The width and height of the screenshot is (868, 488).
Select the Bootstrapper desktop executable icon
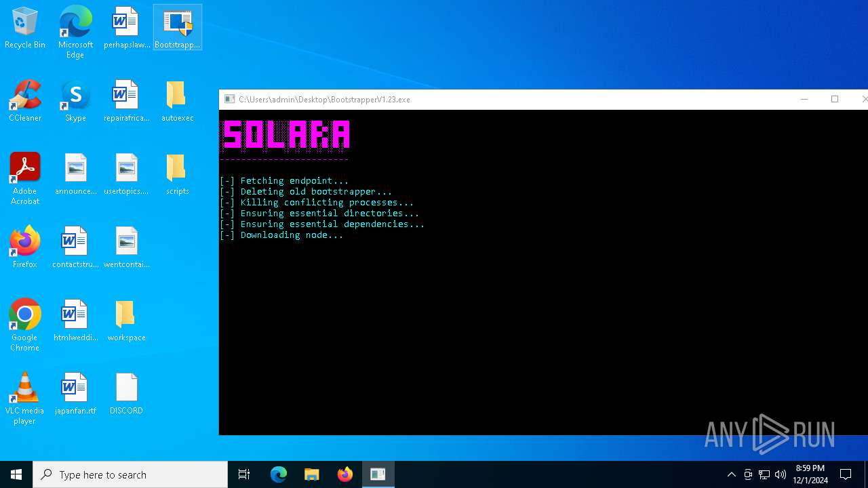point(178,28)
